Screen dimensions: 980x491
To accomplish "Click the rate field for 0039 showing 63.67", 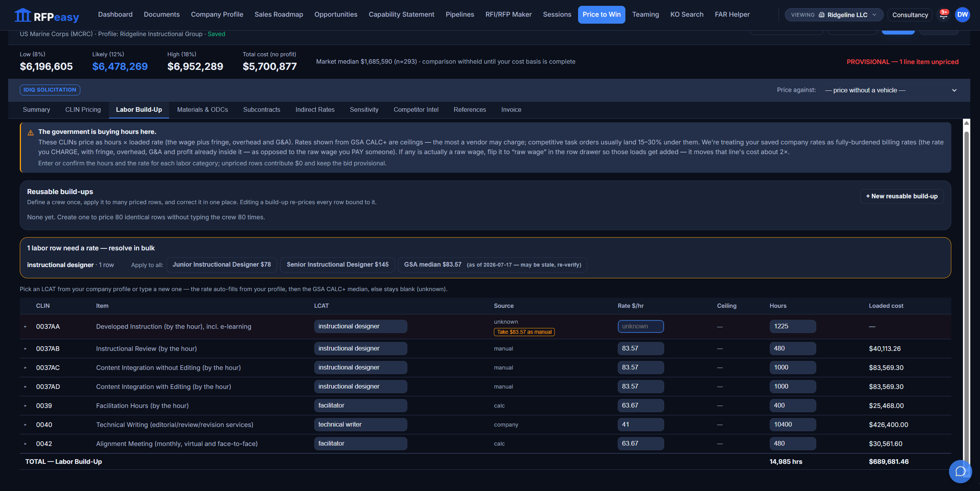I will tap(641, 406).
